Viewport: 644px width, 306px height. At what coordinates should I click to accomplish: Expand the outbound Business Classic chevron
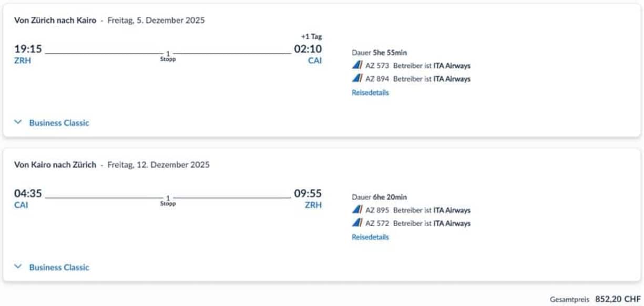18,122
